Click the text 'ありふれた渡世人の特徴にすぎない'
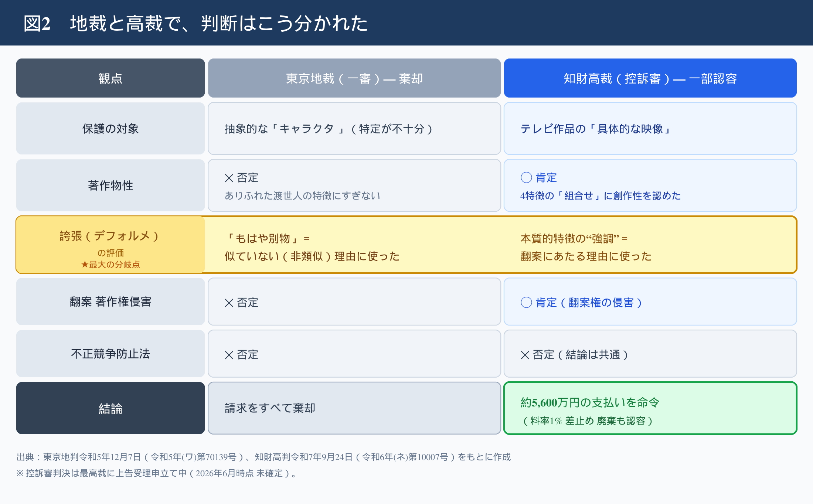 point(302,195)
